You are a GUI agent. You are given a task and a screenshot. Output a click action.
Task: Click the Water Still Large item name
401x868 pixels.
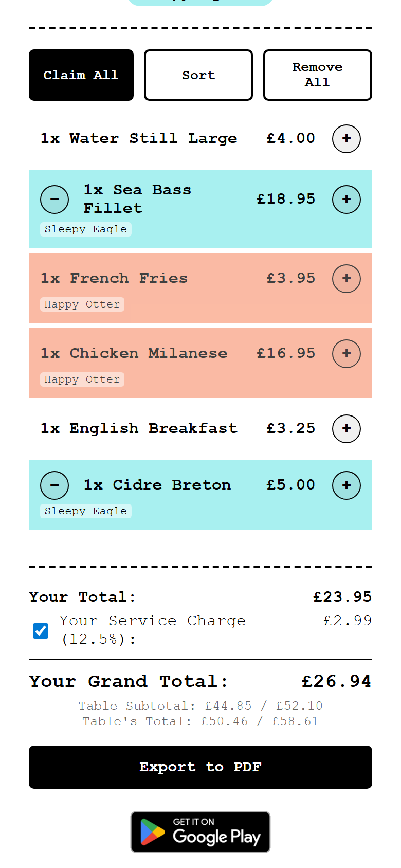click(139, 139)
